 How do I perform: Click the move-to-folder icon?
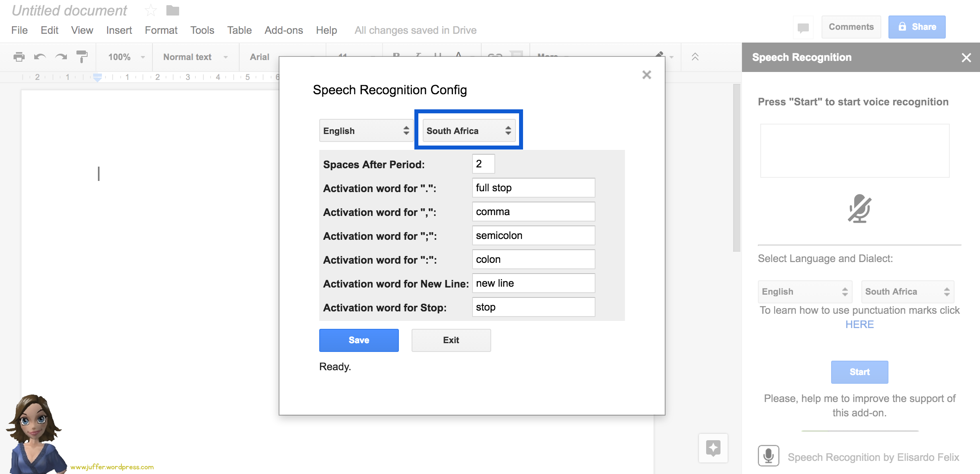point(172,10)
